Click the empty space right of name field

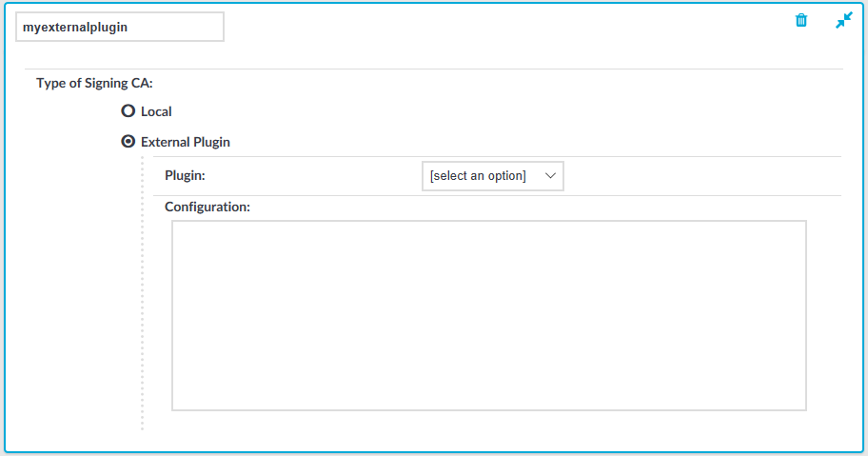point(476,27)
